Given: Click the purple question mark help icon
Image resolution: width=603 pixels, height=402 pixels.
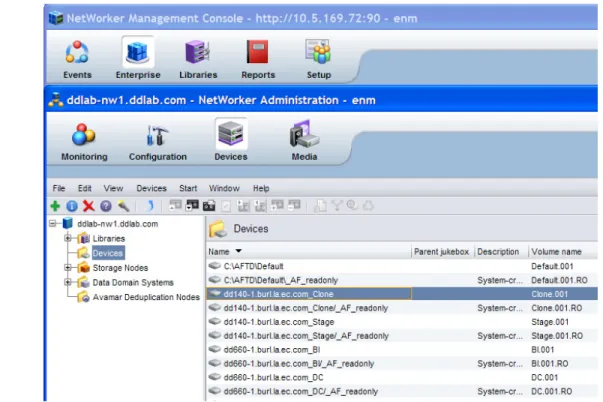Looking at the screenshot, I should [106, 206].
